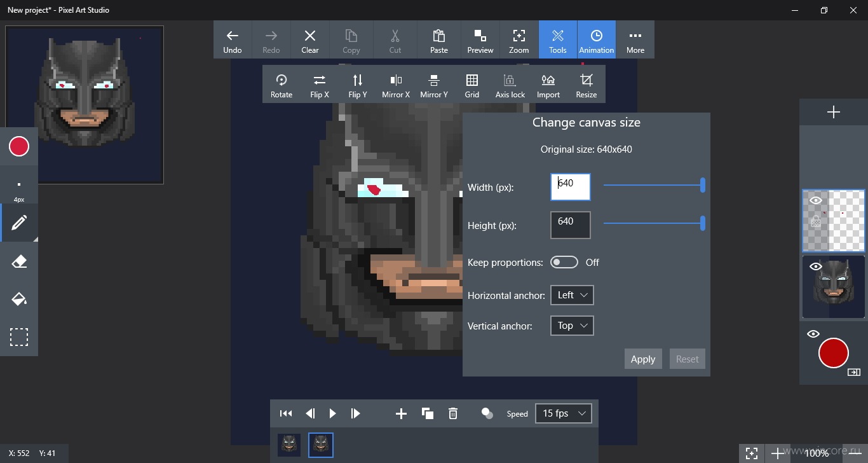Select the first frame thumbnail
The image size is (868, 463).
289,445
